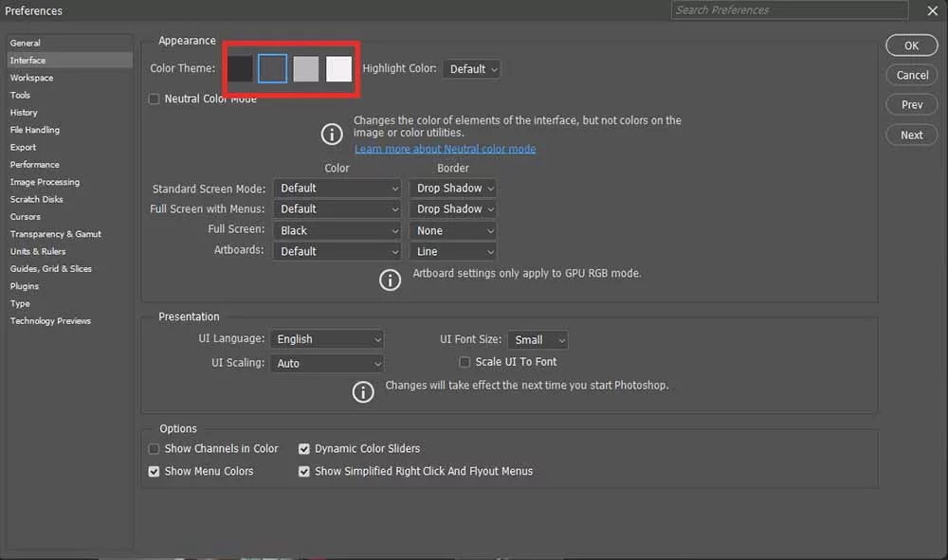Enable the Neutral Color Mode checkbox

pos(154,99)
